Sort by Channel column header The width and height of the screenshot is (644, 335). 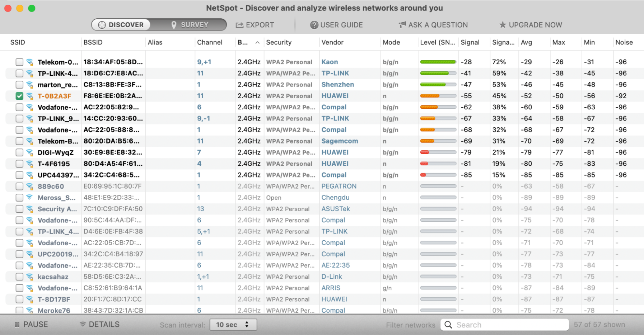pos(210,42)
